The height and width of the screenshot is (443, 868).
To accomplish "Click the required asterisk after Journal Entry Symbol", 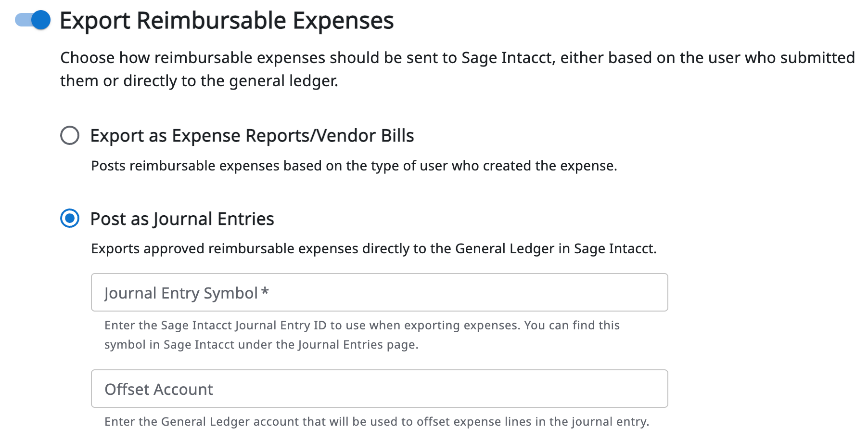I will [265, 292].
